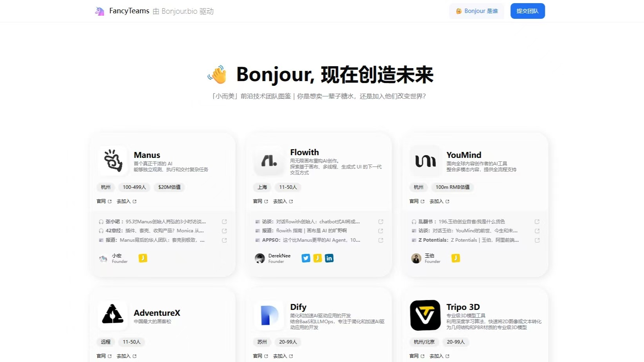Click external-link icon on Z Potentials row
The image size is (644, 362).
[x=537, y=240]
